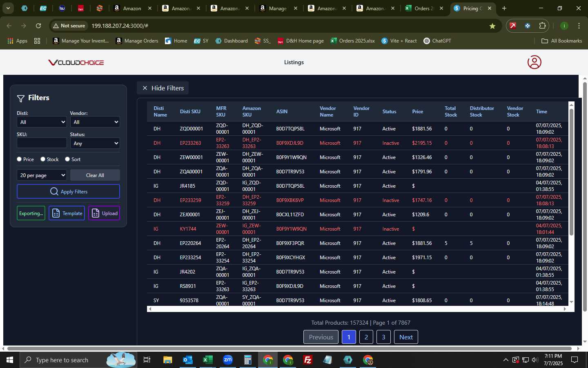Click the Template button
Viewport: 588px width, 368px height.
67,213
